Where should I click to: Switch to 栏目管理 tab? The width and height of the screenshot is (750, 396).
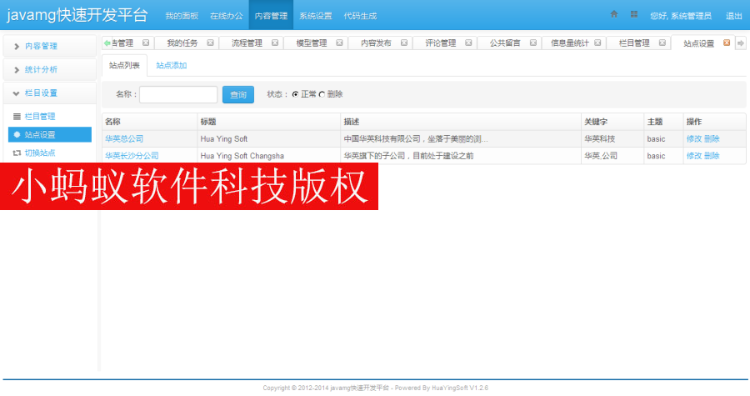[x=634, y=43]
